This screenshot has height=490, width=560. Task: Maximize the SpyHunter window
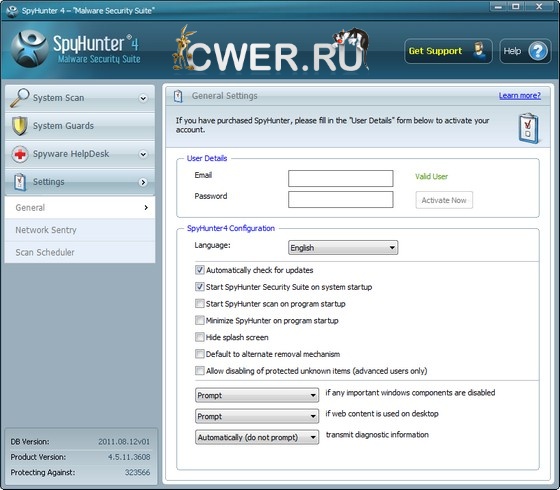coord(516,7)
